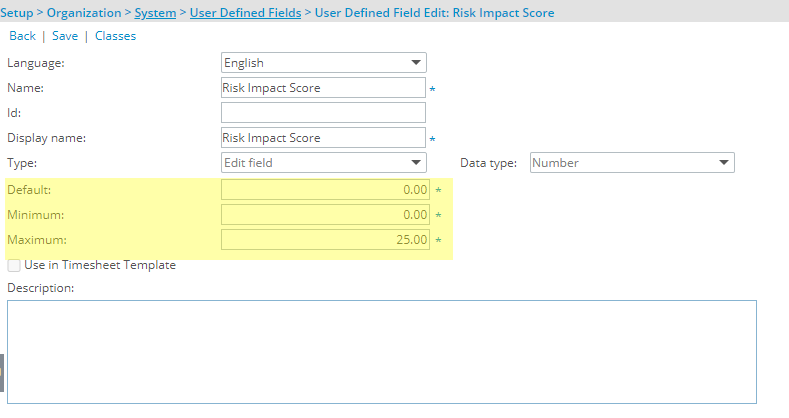Click the Minimum value field

point(325,215)
